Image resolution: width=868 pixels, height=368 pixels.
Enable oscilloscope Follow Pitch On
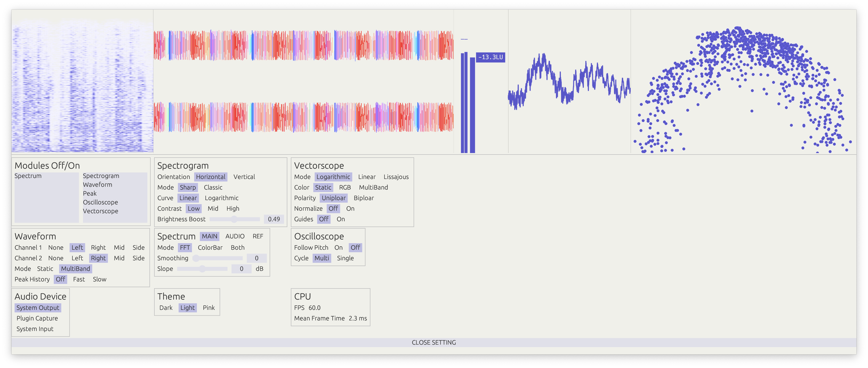[338, 248]
